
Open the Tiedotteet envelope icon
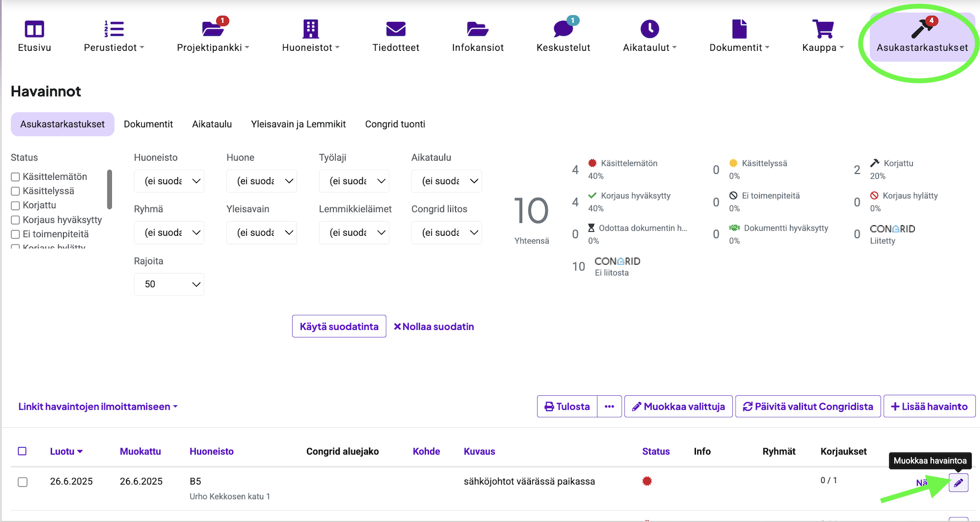395,29
